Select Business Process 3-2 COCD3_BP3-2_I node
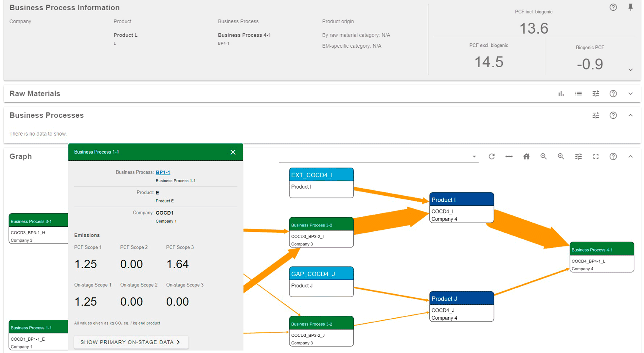644x353 pixels. (x=321, y=232)
